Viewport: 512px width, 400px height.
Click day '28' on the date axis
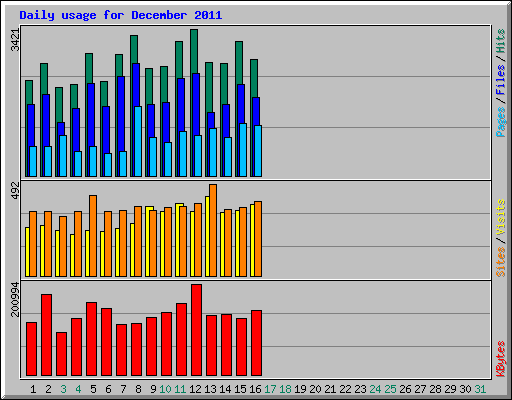[x=435, y=389]
